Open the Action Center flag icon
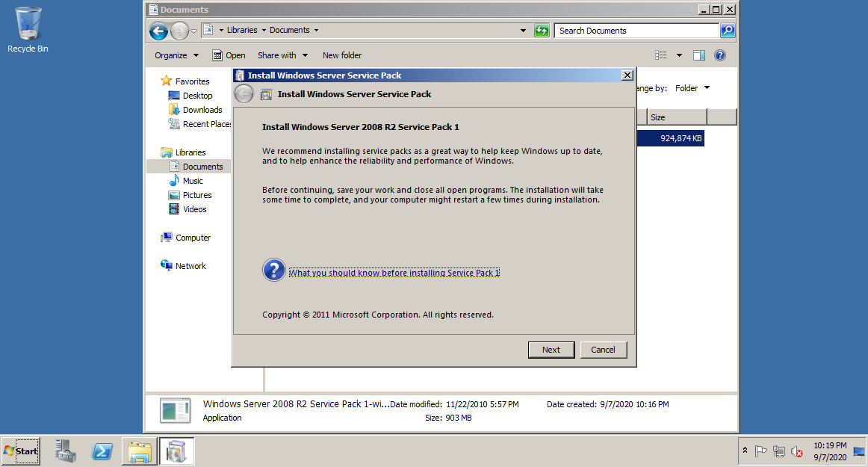Image resolution: width=868 pixels, height=467 pixels. coord(761,451)
